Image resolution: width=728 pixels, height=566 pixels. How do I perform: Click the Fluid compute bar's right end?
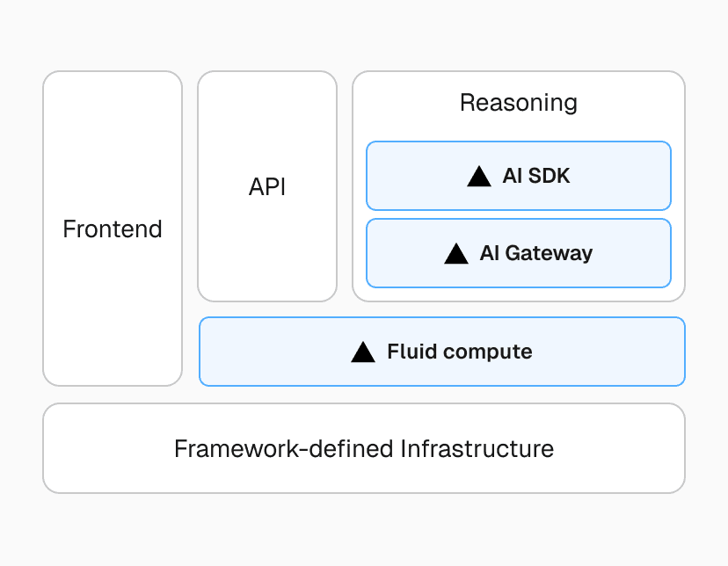coord(651,352)
